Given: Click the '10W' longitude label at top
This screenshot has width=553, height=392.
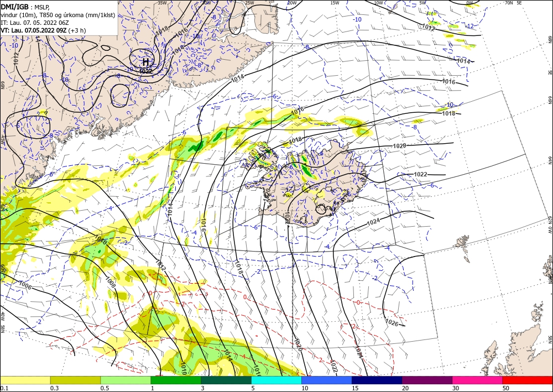Looking at the screenshot, I should (x=378, y=3).
